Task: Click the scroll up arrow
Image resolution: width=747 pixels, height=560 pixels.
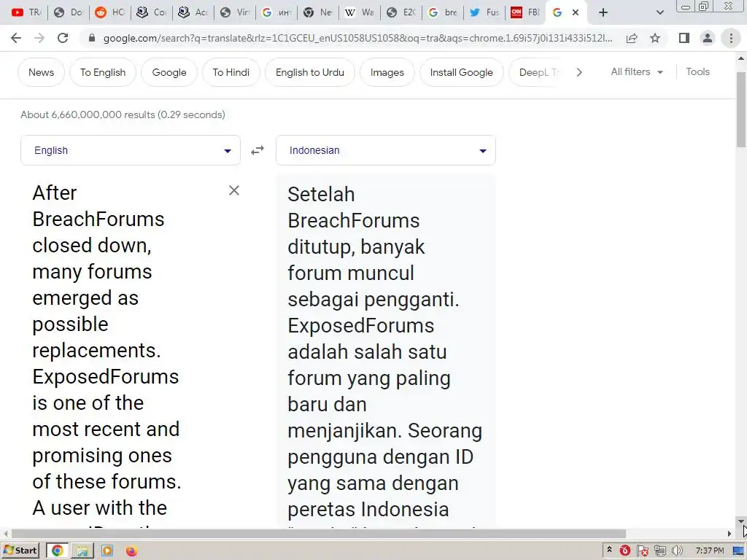Action: coord(741,58)
